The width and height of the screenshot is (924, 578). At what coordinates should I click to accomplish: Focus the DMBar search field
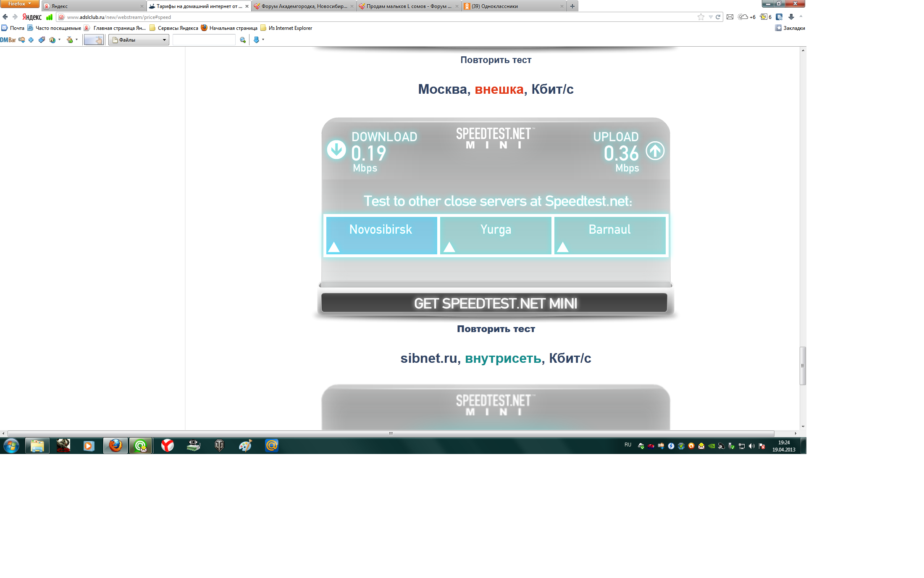(204, 40)
